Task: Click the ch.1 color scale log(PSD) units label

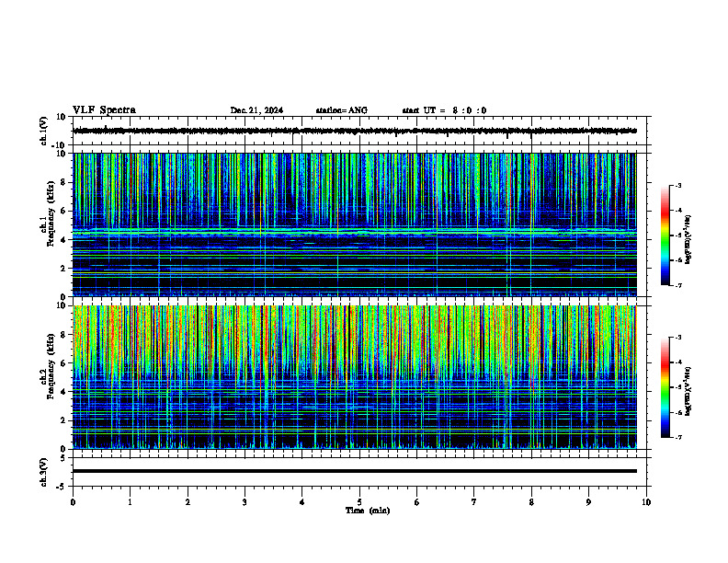Action: 688,239
